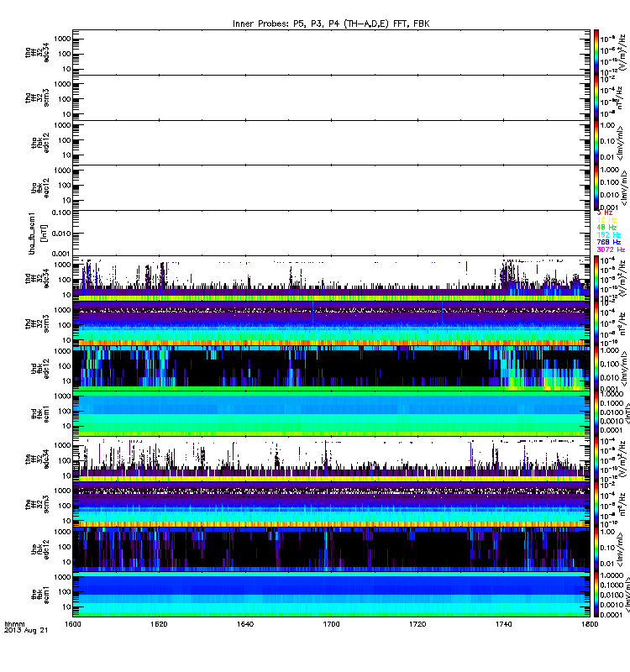The image size is (630, 672).
Task: Click inside the thd fbk scm1 spectrogram
Action: point(331,414)
